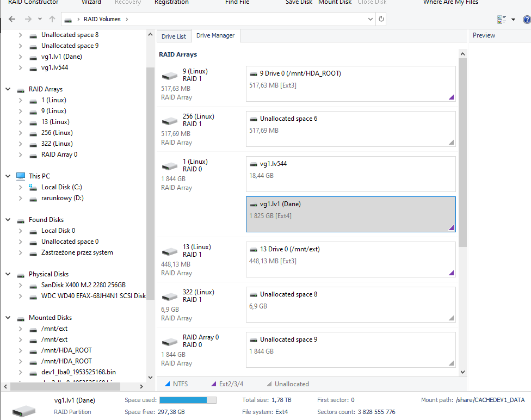Select Unallocated space 8 in the tree
Viewport: 531px width, 420px height.
click(70, 35)
